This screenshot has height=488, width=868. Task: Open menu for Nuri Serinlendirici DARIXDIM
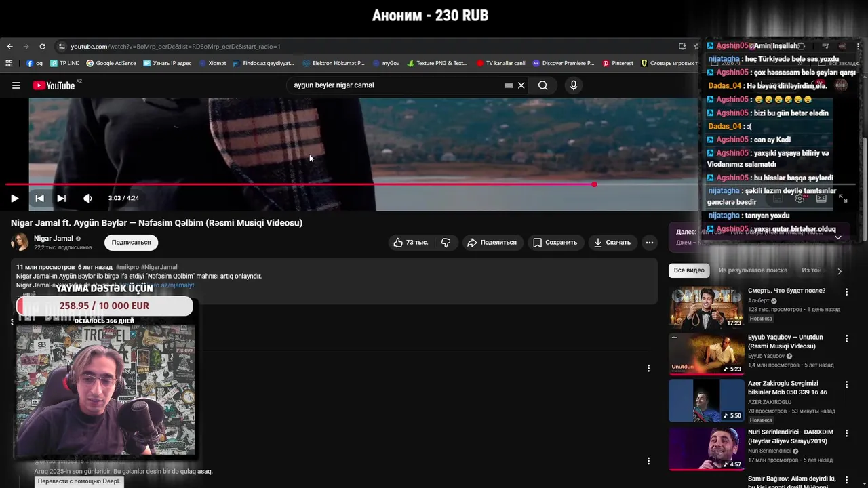(x=846, y=432)
